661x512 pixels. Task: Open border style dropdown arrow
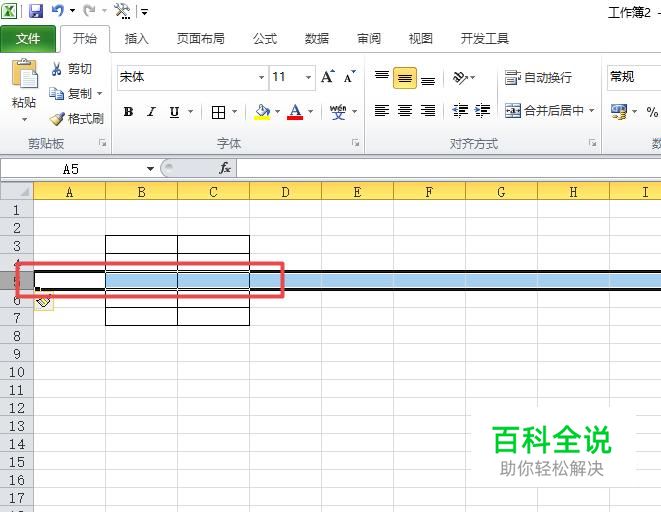[x=234, y=112]
